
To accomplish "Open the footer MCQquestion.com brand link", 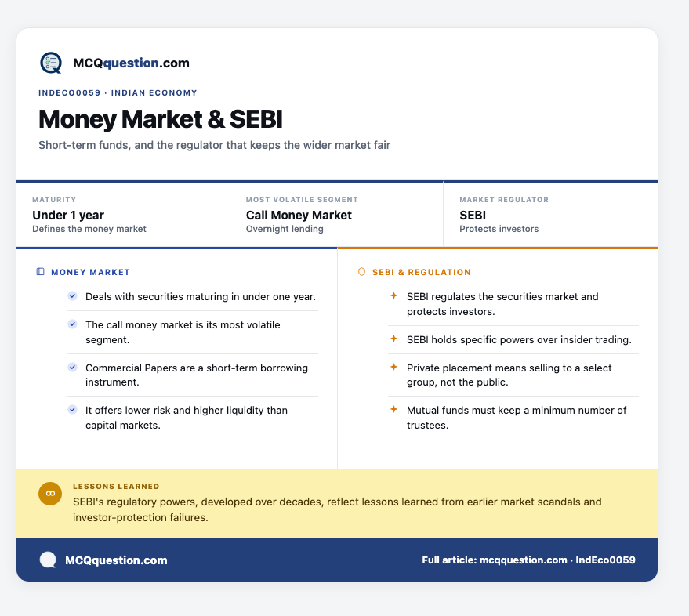I will (x=116, y=560).
